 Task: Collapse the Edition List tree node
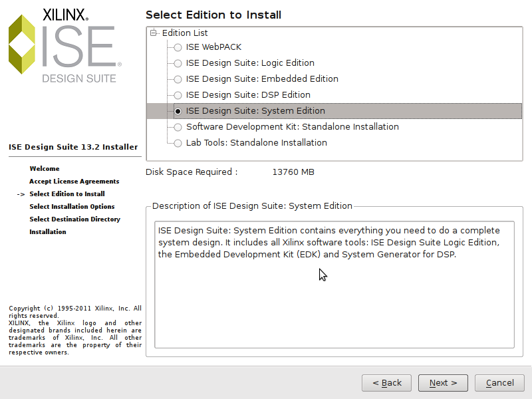154,33
